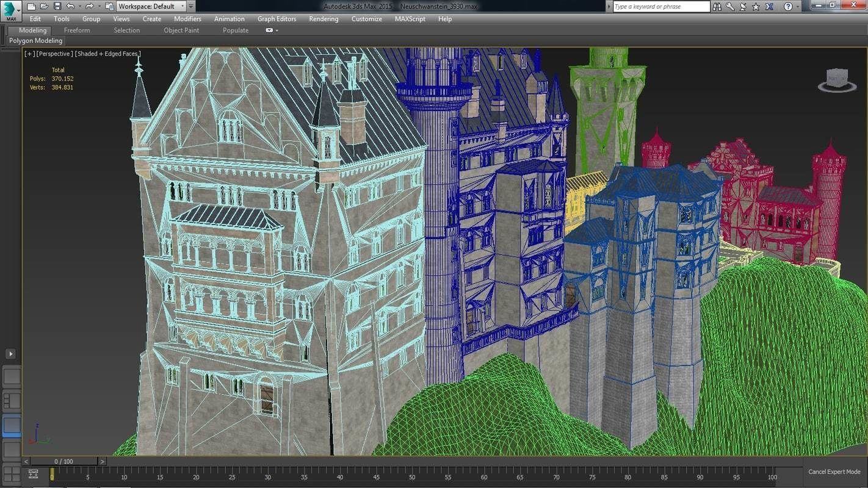The image size is (868, 488).
Task: Select the four-quad viewport layout preset
Action: click(12, 475)
